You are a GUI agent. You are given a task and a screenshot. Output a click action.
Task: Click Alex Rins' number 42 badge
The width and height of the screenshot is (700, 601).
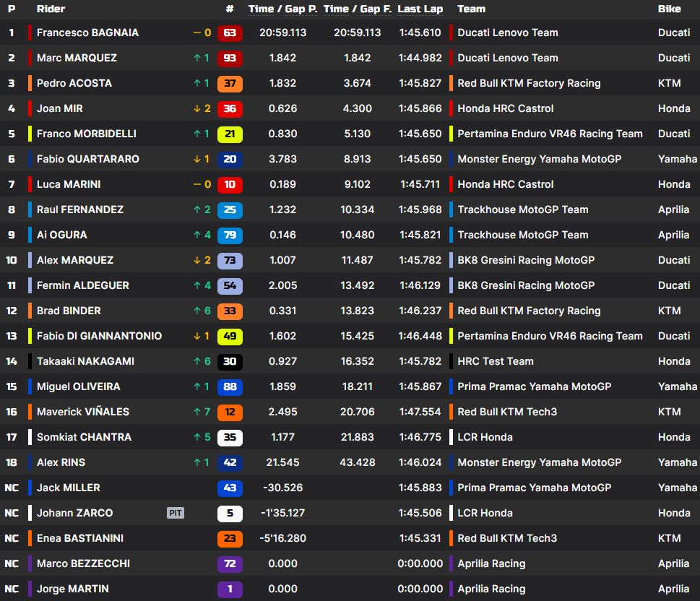point(230,463)
